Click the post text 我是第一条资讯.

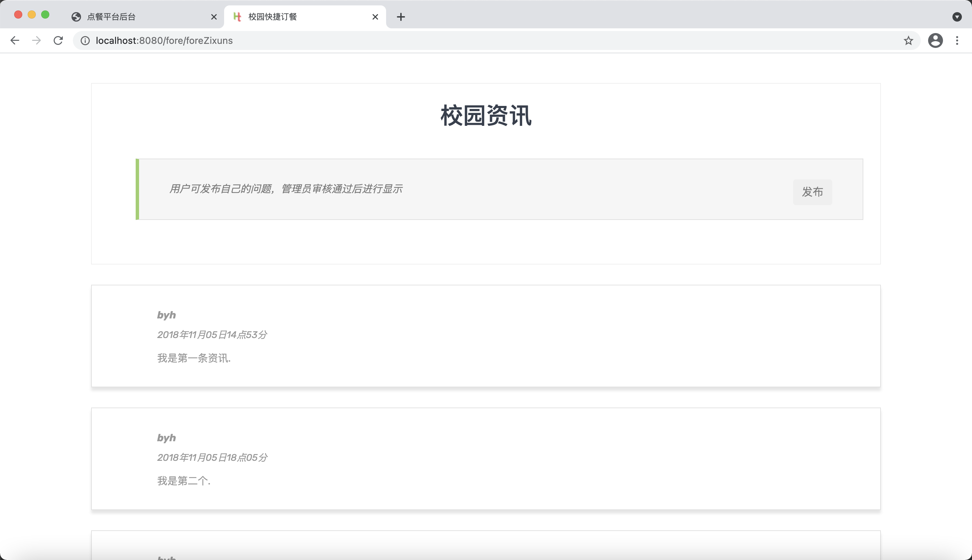tap(194, 358)
